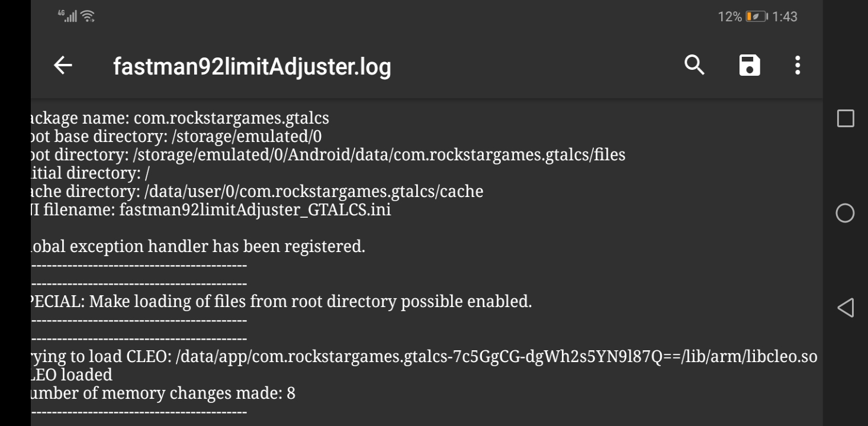Click the SPECIAL root directory loading line
This screenshot has height=426, width=868.
pyautogui.click(x=281, y=301)
